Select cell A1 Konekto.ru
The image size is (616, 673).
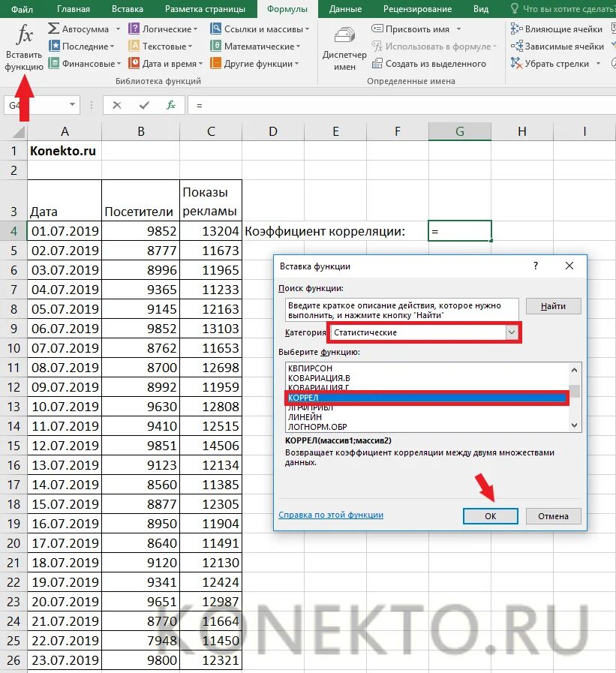click(65, 151)
